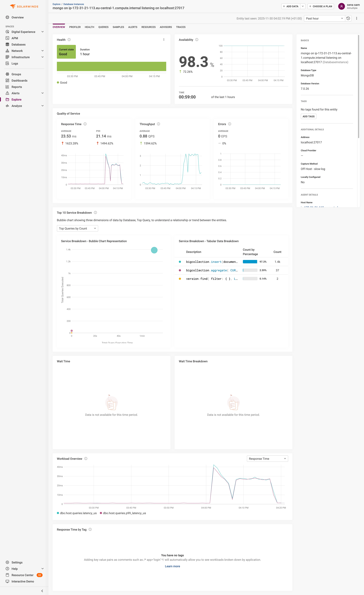Open Settings gear icon in sidebar

[x=7, y=562]
